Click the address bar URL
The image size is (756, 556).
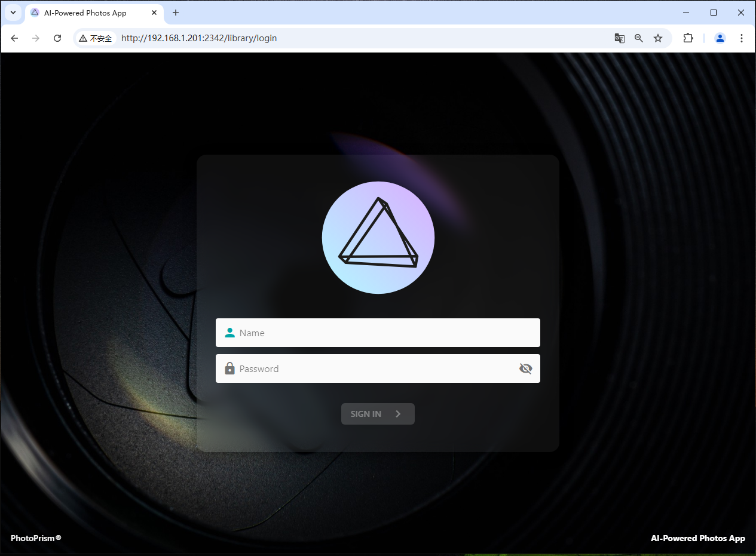[x=199, y=38]
